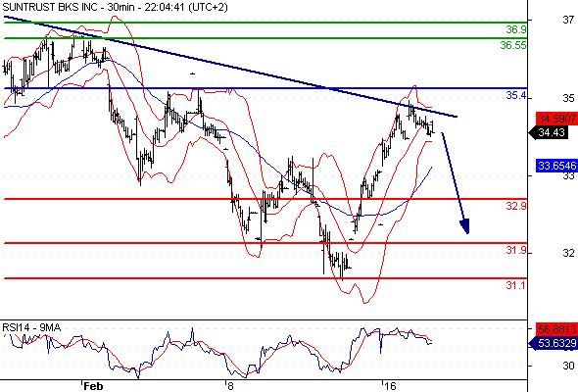
Task: Click the 16 date axis label
Action: pyautogui.click(x=390, y=386)
